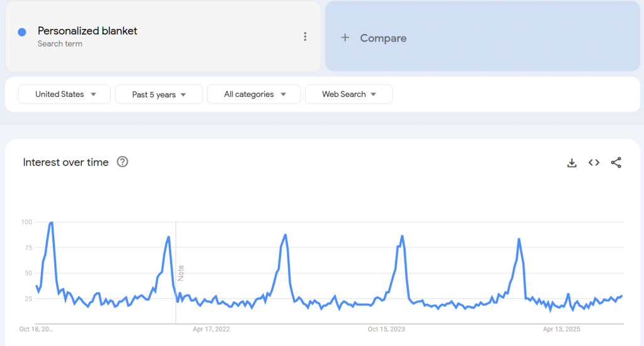The image size is (644, 346).
Task: Click the Oct 15, 2023 axis label
Action: [386, 329]
